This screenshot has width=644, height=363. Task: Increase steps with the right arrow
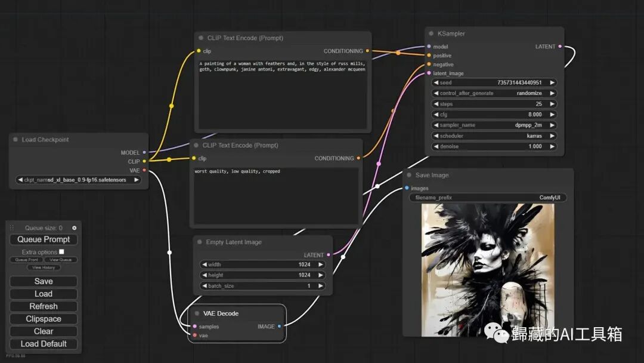pos(552,104)
